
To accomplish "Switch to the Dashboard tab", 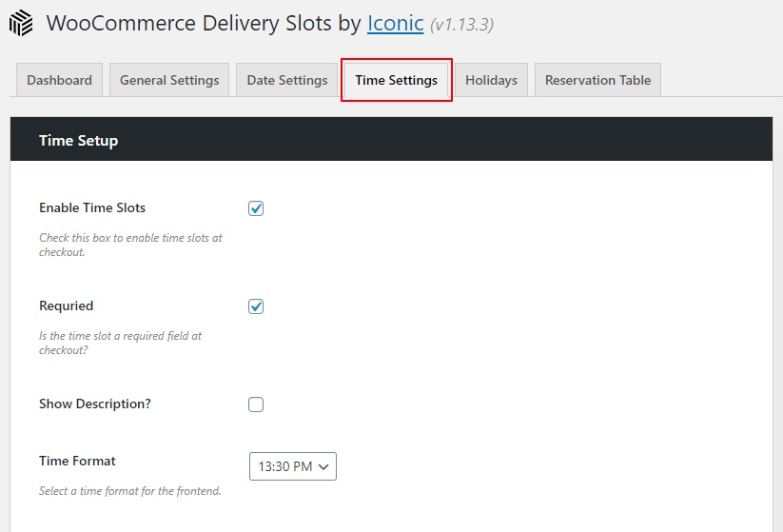I will [59, 80].
